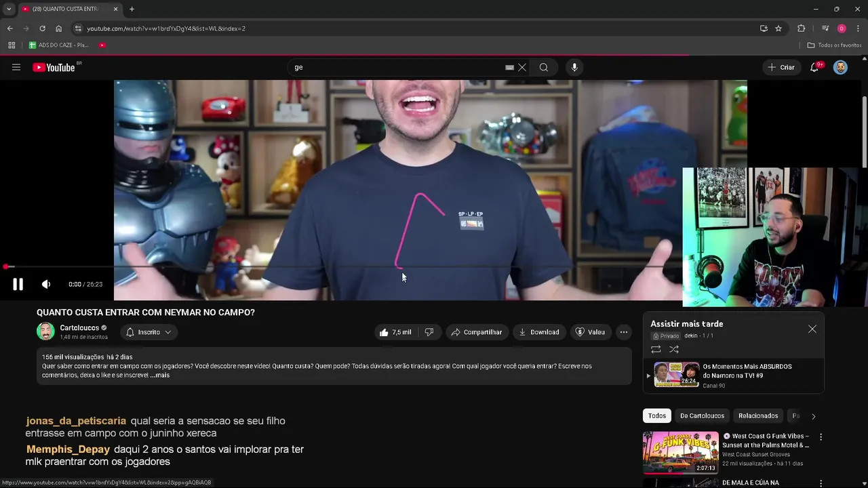Dislike the video

click(x=429, y=332)
